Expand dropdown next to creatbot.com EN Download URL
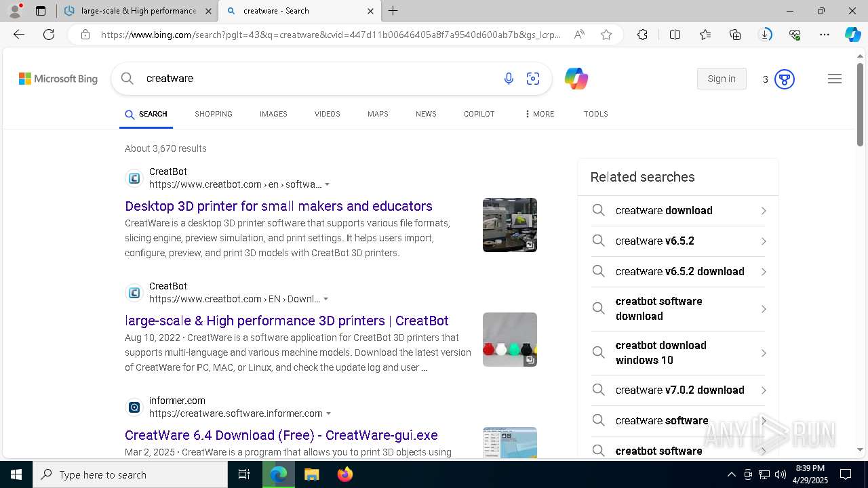868x488 pixels. (326, 299)
